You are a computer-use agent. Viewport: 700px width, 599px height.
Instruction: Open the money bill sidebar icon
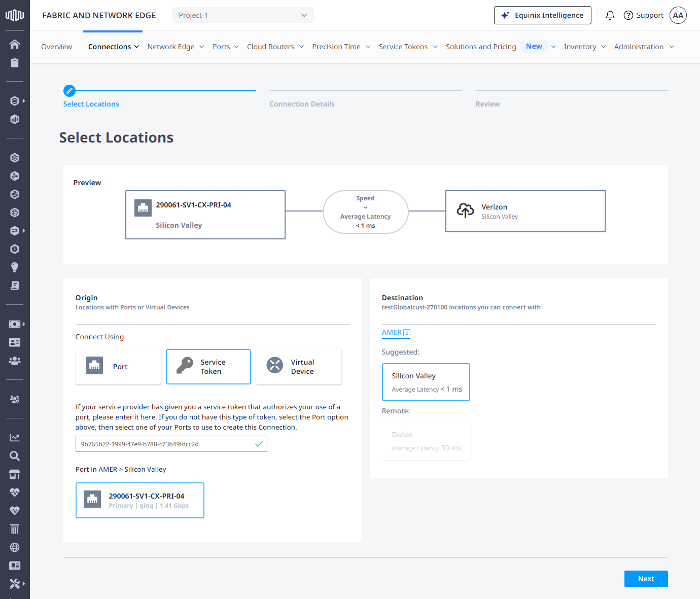click(15, 324)
